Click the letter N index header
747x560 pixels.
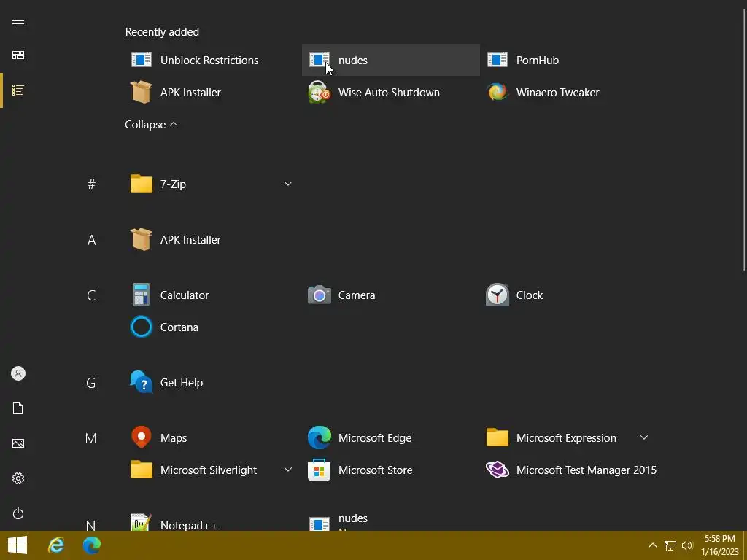pyautogui.click(x=90, y=525)
